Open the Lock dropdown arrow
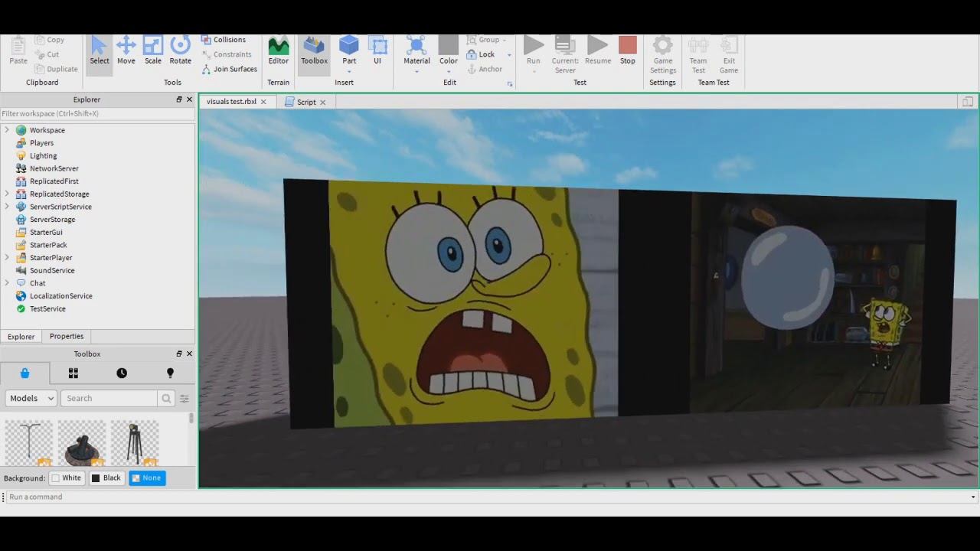Image resolution: width=980 pixels, height=551 pixels. point(509,55)
